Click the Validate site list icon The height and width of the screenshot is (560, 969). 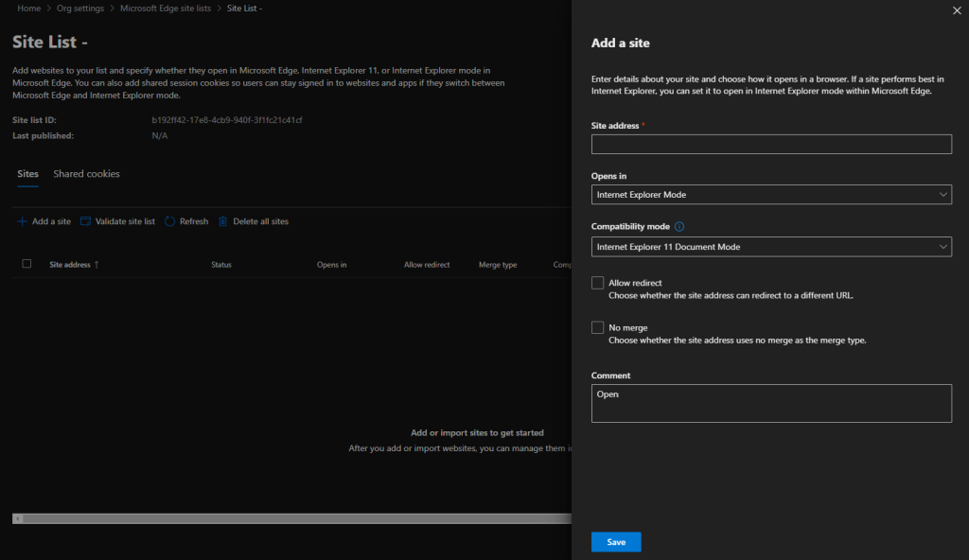(x=85, y=221)
